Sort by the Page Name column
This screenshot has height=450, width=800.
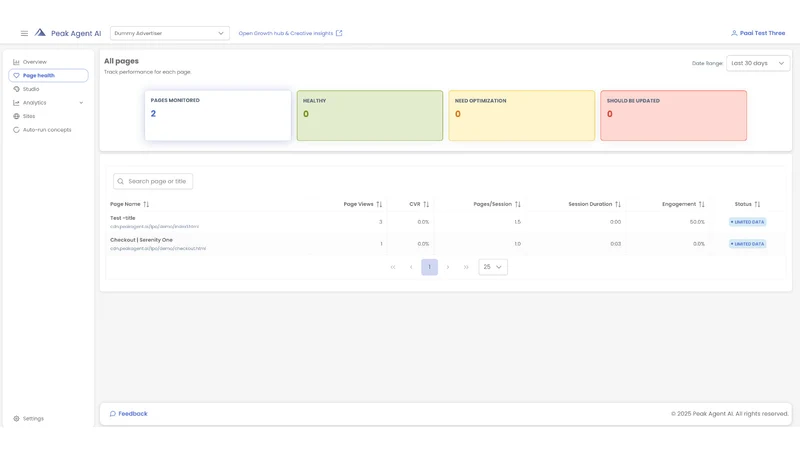point(130,204)
